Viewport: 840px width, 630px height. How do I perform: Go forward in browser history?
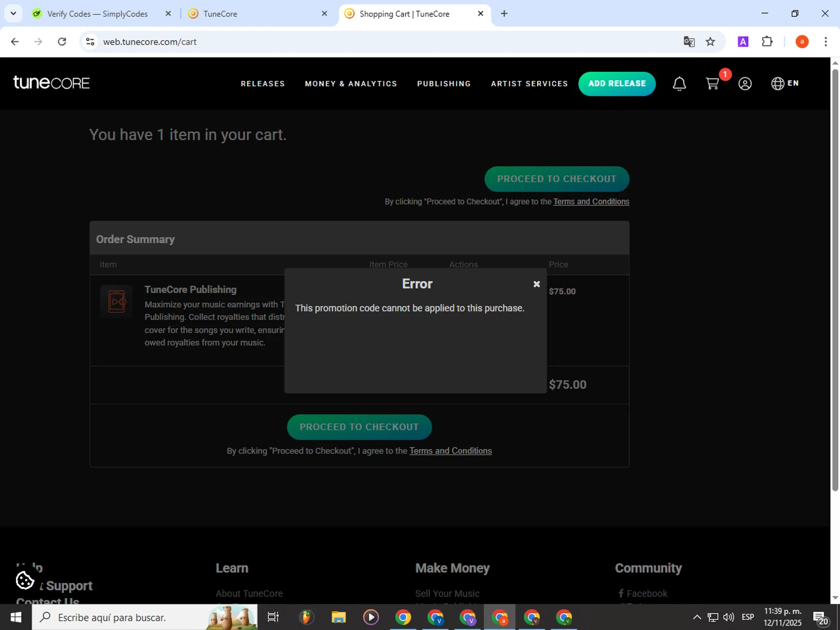pos(38,42)
